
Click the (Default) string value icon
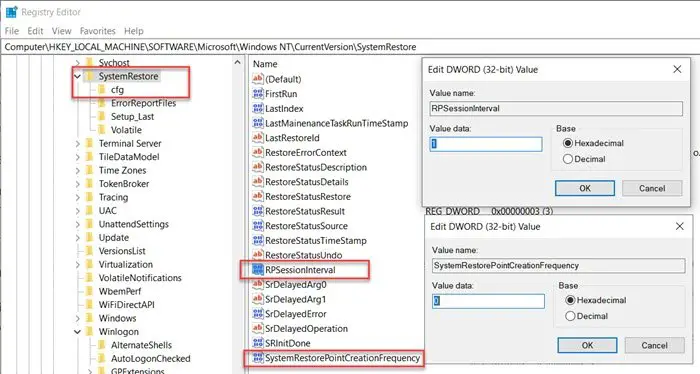click(258, 79)
